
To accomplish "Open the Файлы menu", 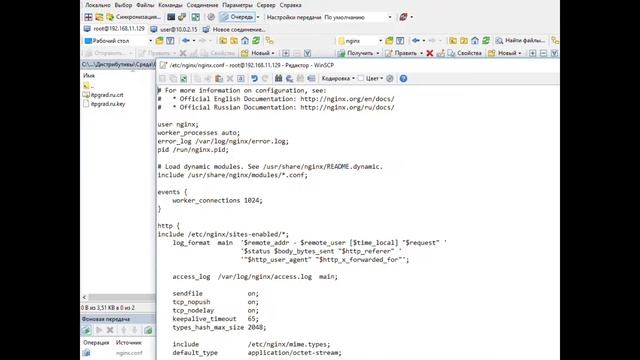I will [x=145, y=5].
